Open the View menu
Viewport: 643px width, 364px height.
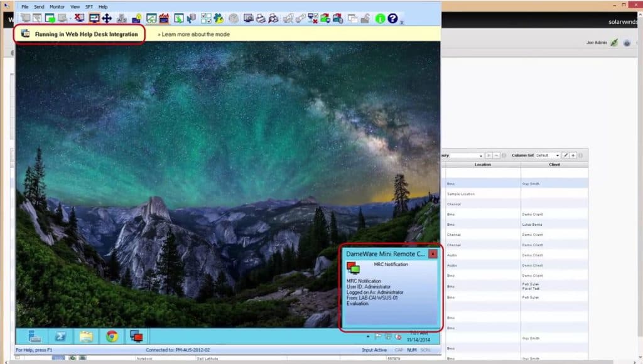pyautogui.click(x=75, y=7)
